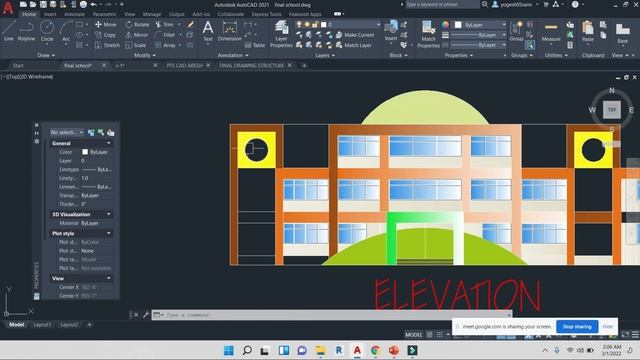Expand the Modify panel
640x360 pixels.
coord(144,55)
